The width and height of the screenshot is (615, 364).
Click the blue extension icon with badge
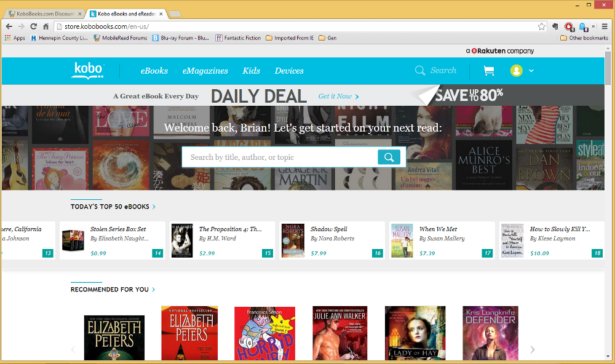584,26
